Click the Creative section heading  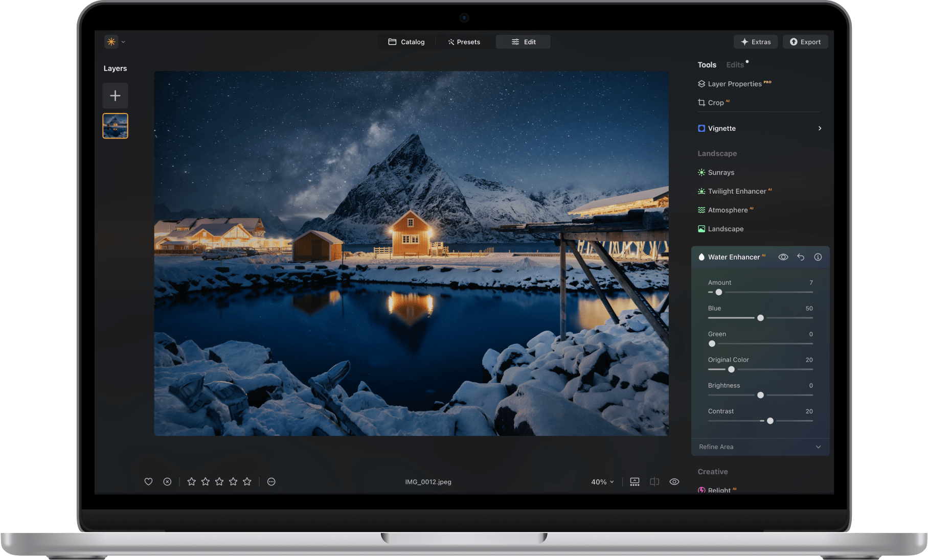[713, 472]
